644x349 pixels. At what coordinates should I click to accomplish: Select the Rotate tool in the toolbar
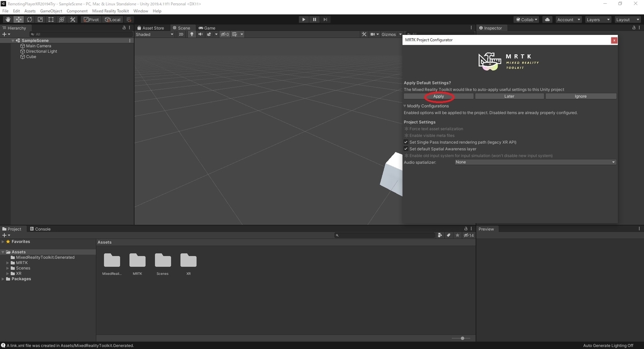(29, 20)
